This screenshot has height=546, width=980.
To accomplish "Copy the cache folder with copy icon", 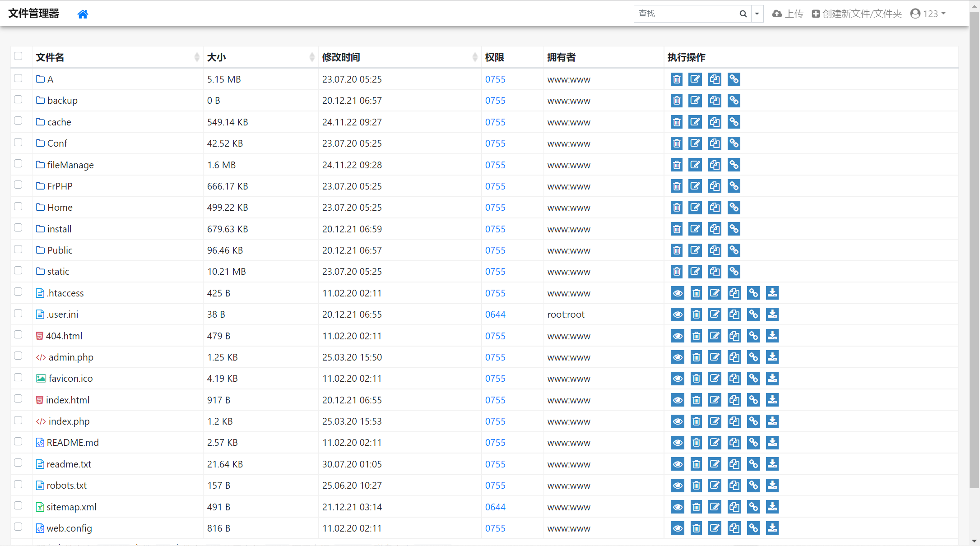I will [715, 122].
